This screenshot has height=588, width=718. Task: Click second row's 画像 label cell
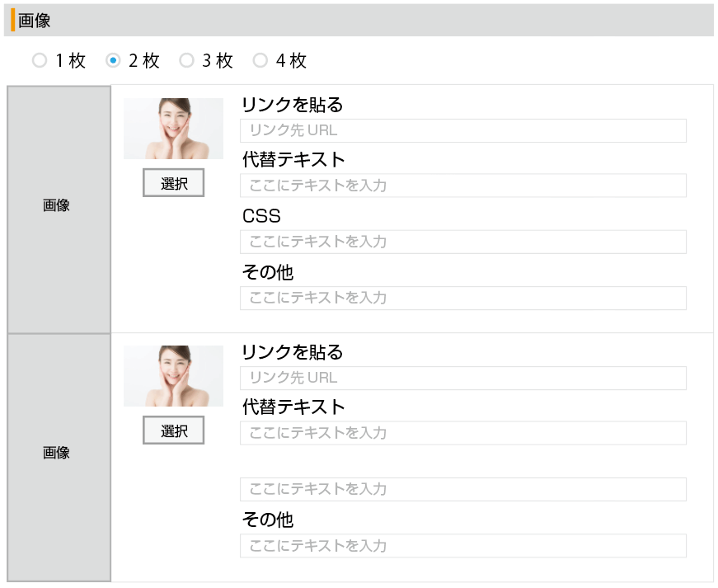(x=59, y=458)
